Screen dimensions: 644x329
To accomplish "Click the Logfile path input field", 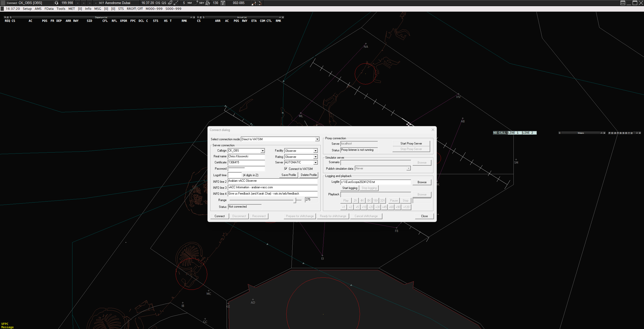I will click(376, 182).
